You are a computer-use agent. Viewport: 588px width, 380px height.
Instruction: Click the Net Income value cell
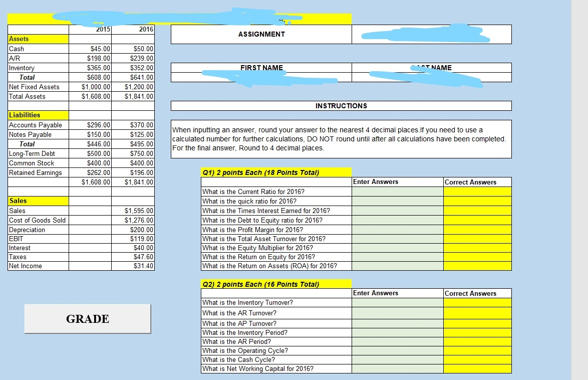tap(133, 266)
